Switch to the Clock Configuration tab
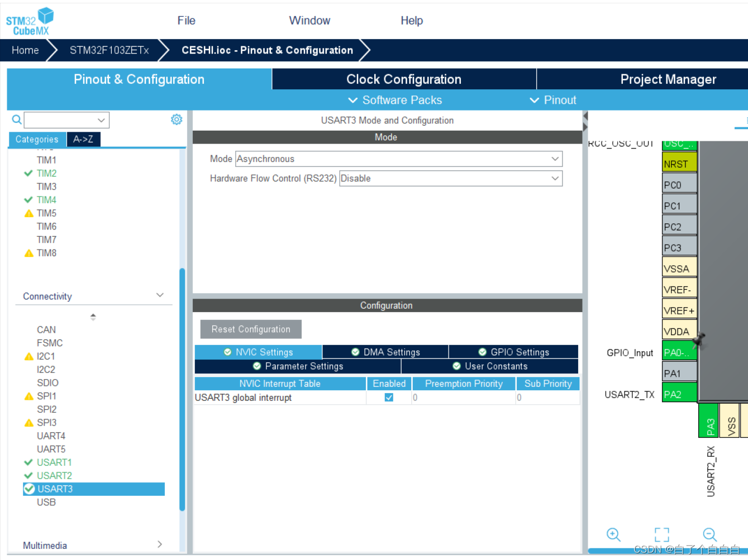Image resolution: width=748 pixels, height=560 pixels. pyautogui.click(x=404, y=79)
